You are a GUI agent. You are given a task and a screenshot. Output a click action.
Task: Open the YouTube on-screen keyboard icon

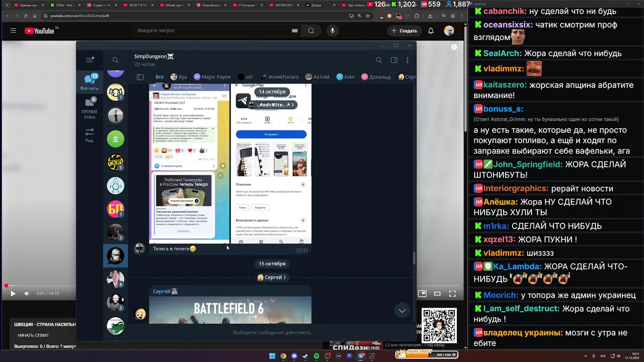pos(295,31)
